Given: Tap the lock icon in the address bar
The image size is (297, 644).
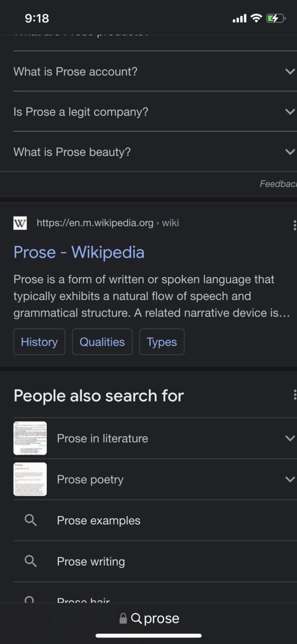Looking at the screenshot, I should 123,618.
